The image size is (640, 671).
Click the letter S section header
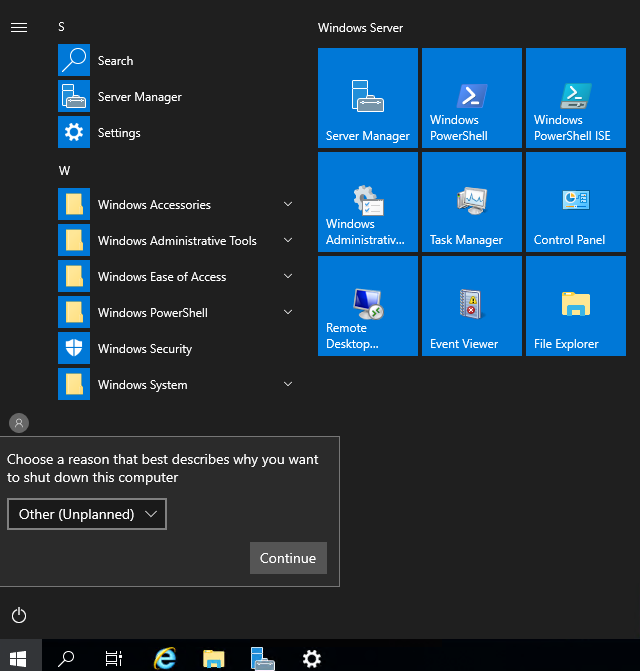(62, 27)
